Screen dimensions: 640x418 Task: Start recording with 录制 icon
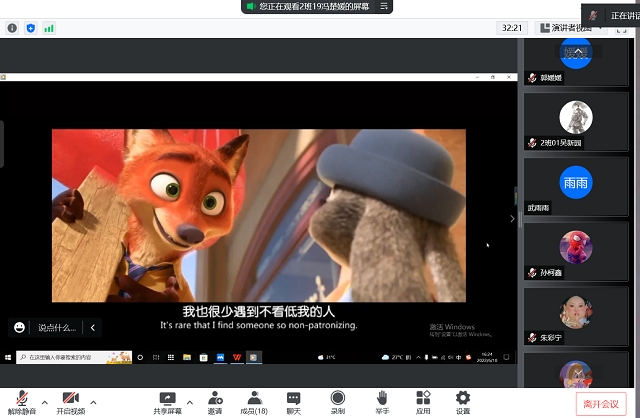[x=338, y=401]
